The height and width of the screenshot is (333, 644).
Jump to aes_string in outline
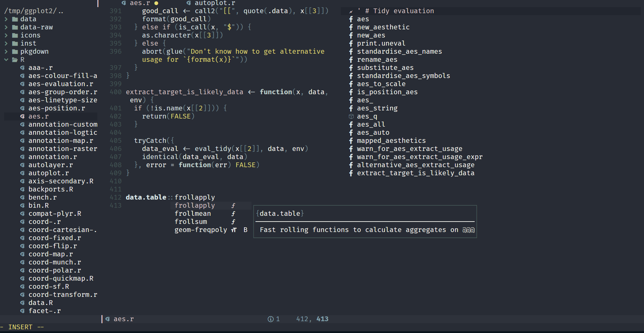click(377, 108)
